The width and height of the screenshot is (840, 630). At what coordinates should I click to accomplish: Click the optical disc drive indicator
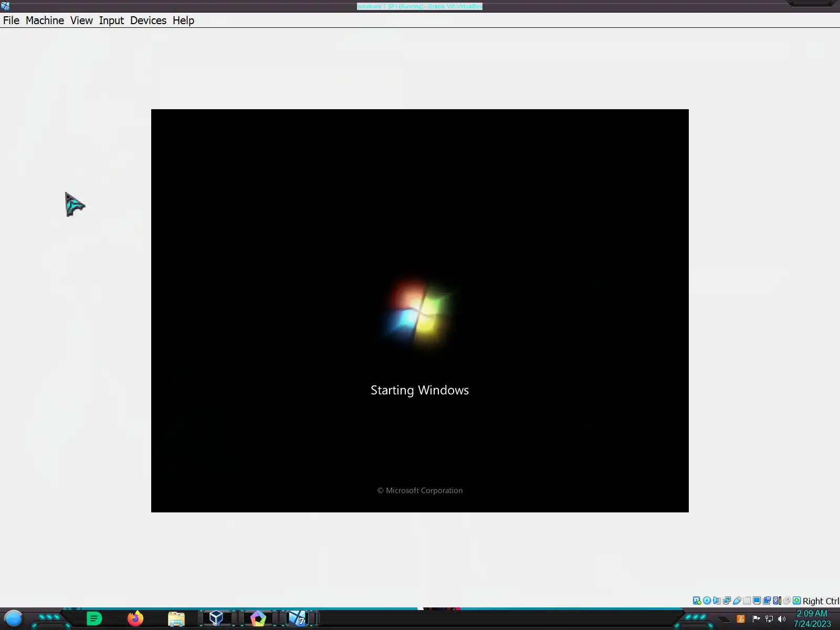click(x=707, y=601)
